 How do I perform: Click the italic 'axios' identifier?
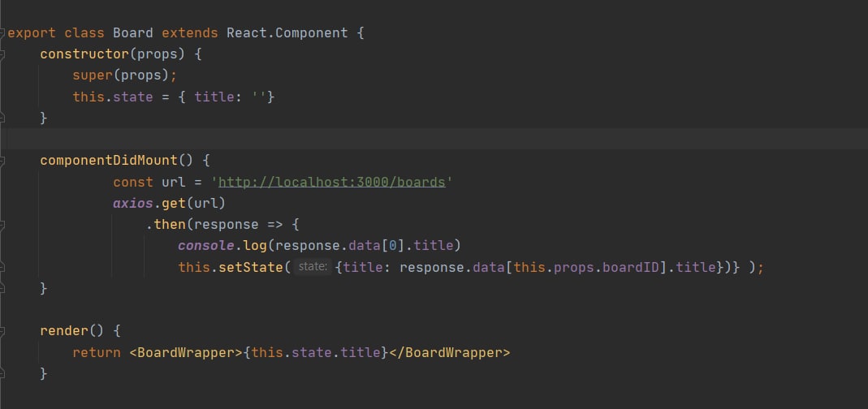[133, 203]
